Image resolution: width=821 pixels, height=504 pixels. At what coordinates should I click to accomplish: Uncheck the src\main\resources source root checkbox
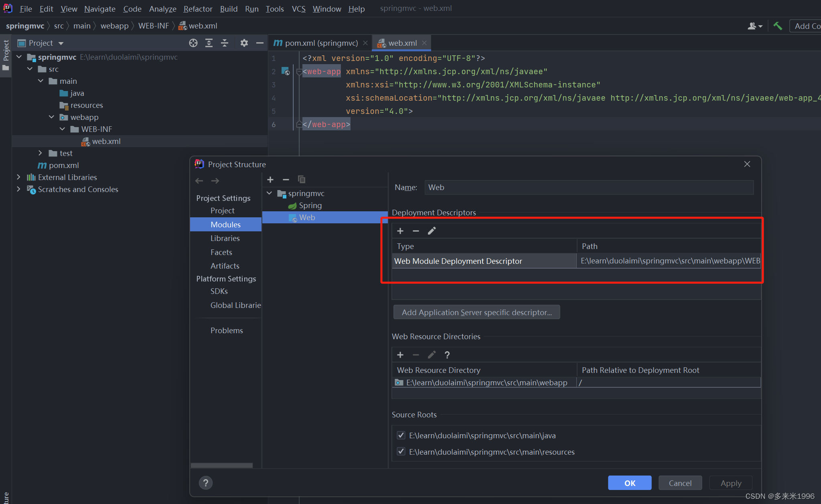click(x=401, y=451)
